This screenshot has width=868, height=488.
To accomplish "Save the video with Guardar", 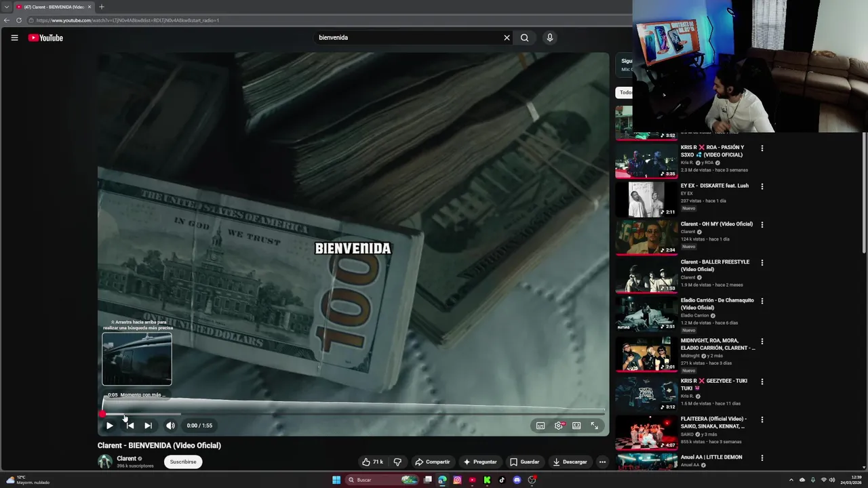I will pyautogui.click(x=524, y=462).
